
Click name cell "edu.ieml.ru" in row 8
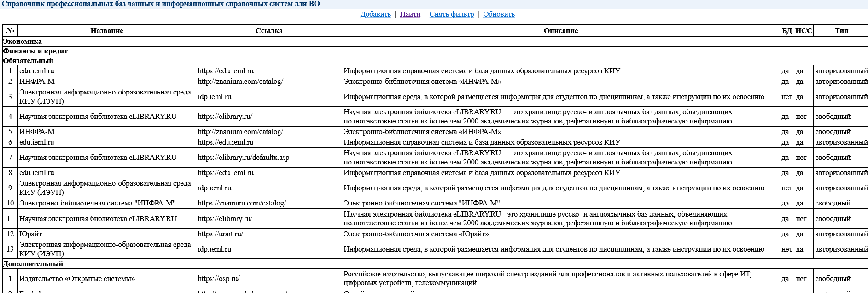pyautogui.click(x=107, y=173)
